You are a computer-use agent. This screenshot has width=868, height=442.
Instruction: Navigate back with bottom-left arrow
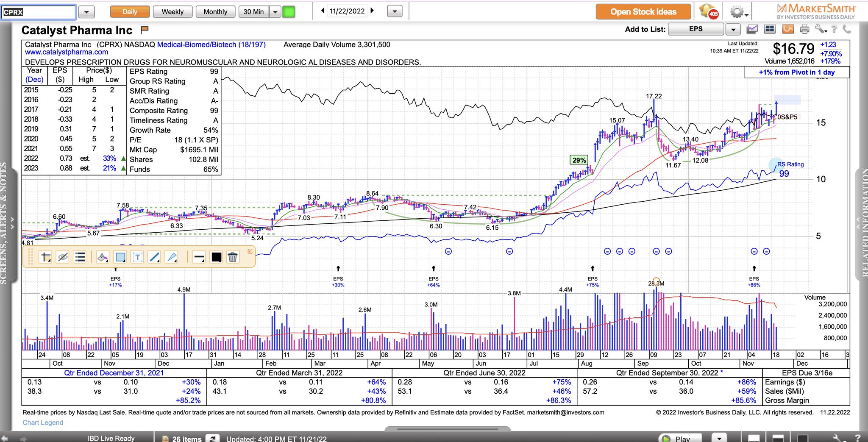[x=5, y=439]
